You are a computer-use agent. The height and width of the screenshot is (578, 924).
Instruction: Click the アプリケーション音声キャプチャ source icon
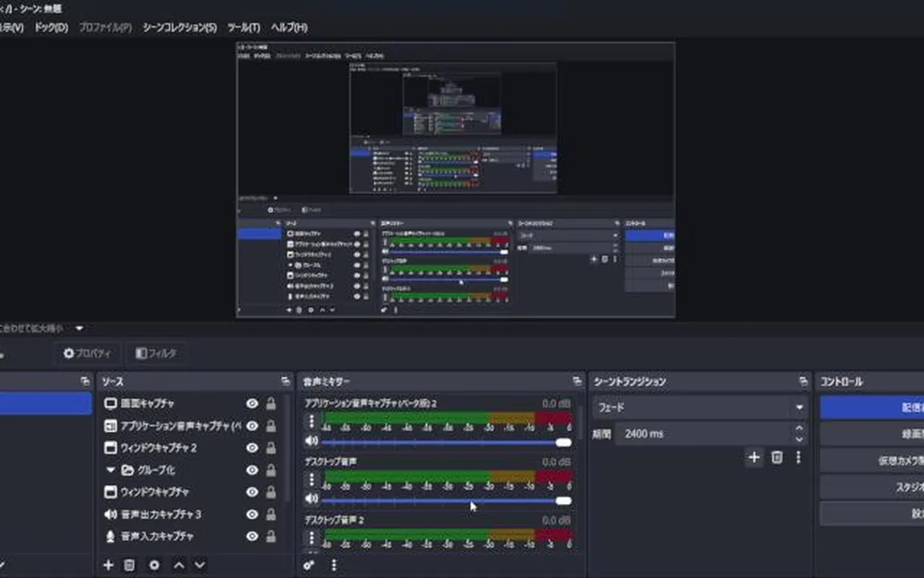tap(110, 425)
